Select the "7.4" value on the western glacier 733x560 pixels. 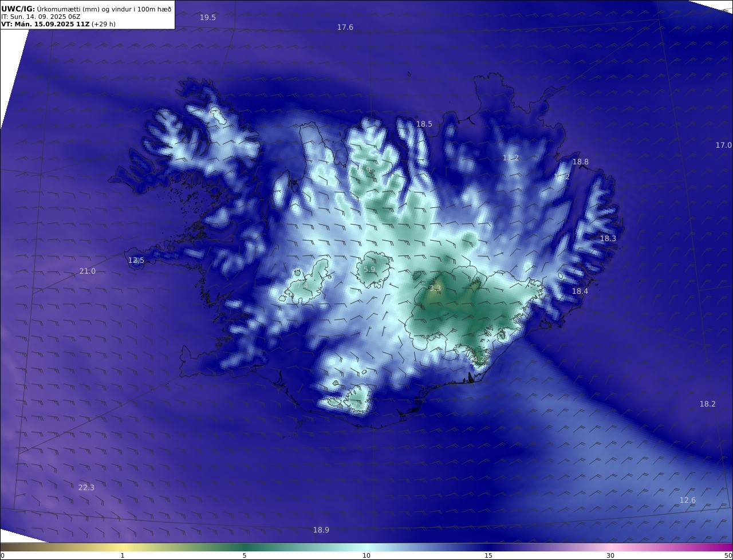pos(303,285)
